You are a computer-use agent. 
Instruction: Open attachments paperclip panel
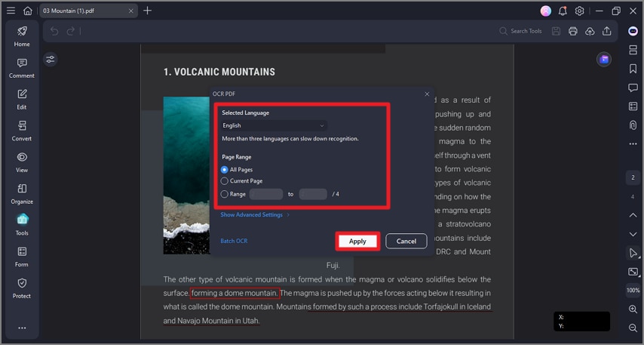pos(633,125)
